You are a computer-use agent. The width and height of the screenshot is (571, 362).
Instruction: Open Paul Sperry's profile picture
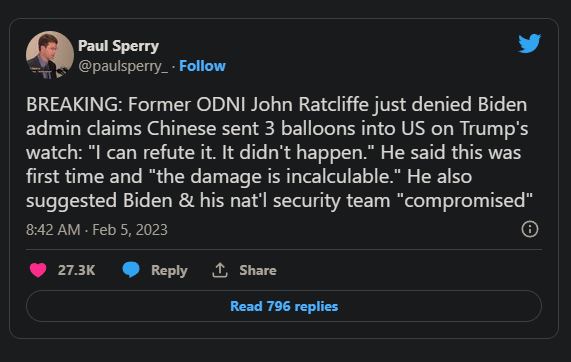click(x=50, y=55)
